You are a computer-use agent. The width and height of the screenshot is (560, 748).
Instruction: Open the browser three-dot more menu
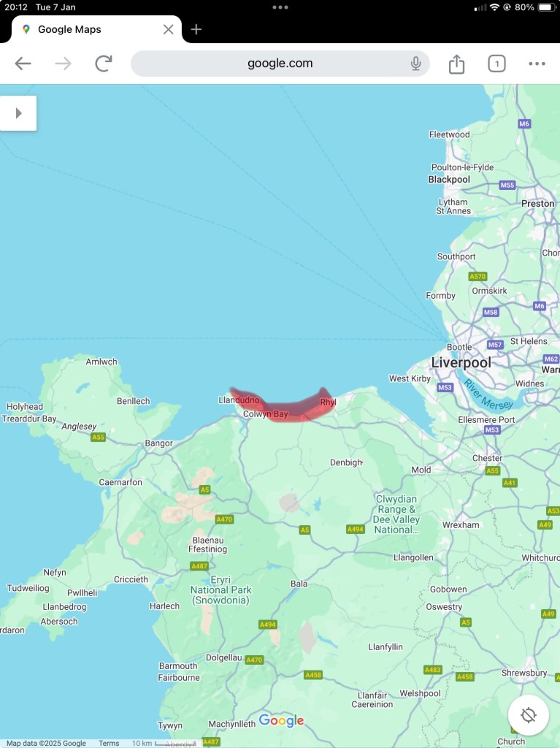coord(537,64)
